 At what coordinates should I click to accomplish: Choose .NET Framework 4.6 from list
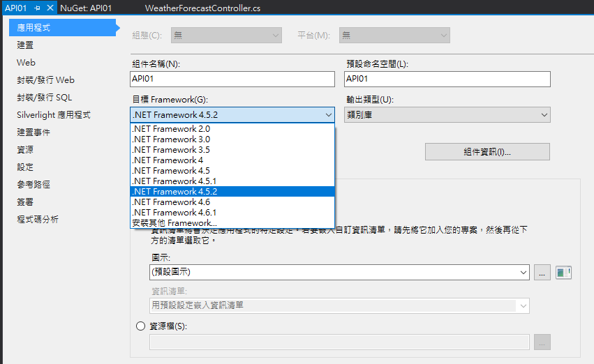(x=232, y=202)
